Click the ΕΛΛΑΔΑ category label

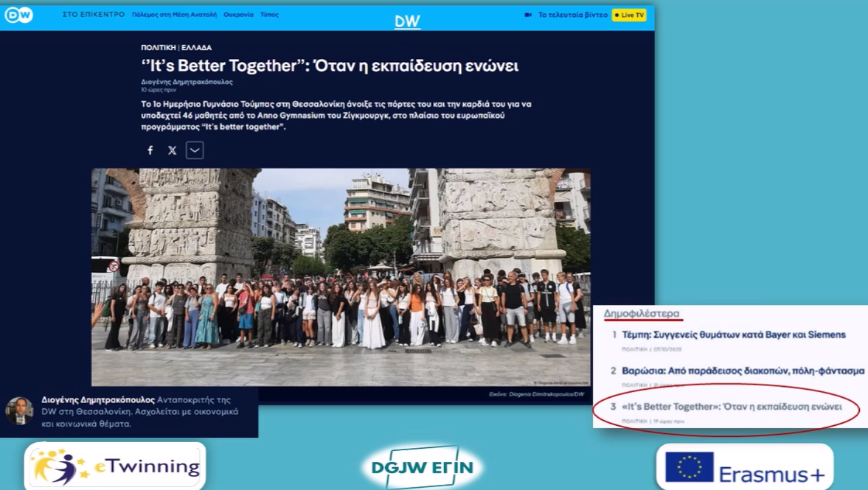tap(196, 48)
